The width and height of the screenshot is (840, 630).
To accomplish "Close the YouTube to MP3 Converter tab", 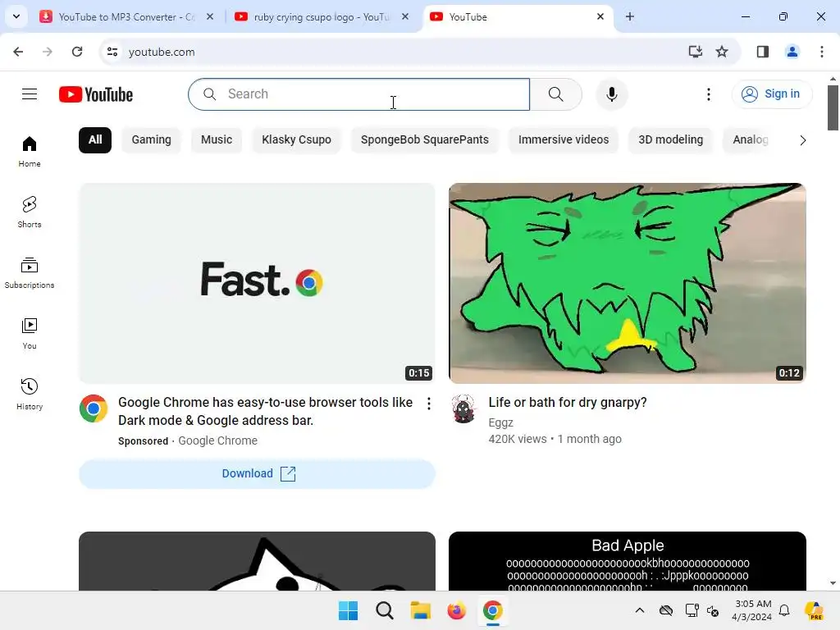I will pyautogui.click(x=210, y=16).
